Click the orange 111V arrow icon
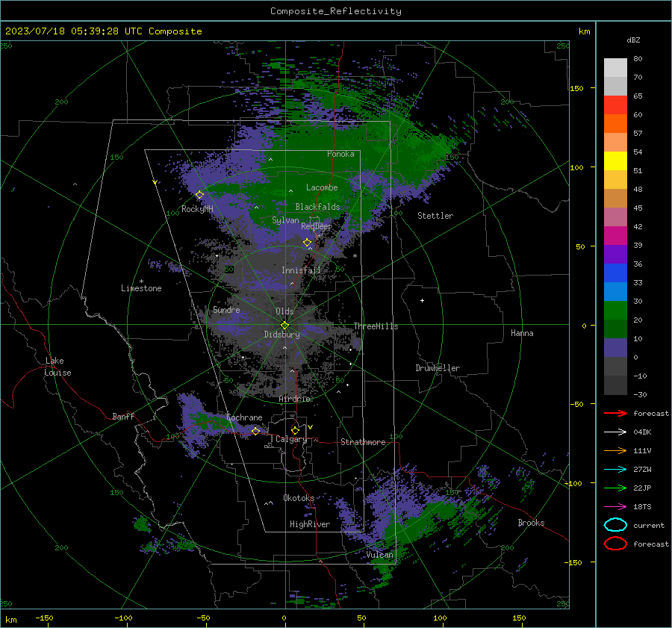This screenshot has width=672, height=628. [615, 450]
